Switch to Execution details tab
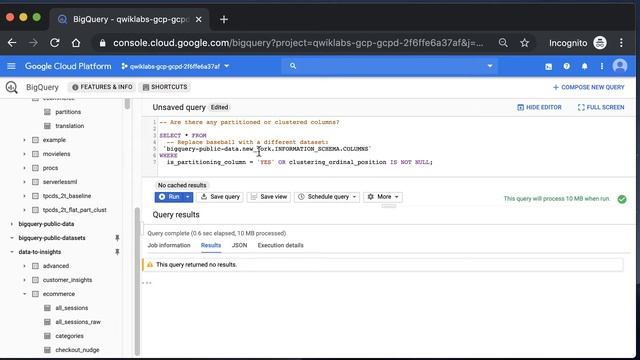Image resolution: width=640 pixels, height=360 pixels. click(280, 245)
